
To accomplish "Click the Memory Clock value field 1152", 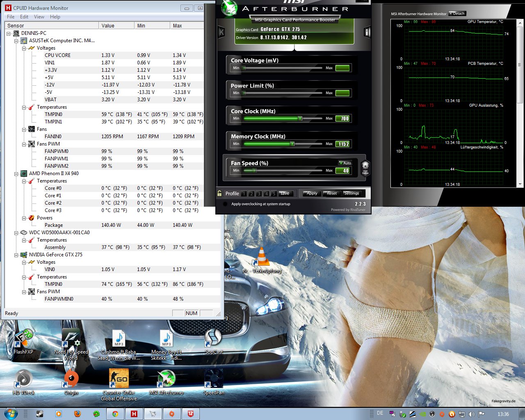I will pyautogui.click(x=342, y=144).
